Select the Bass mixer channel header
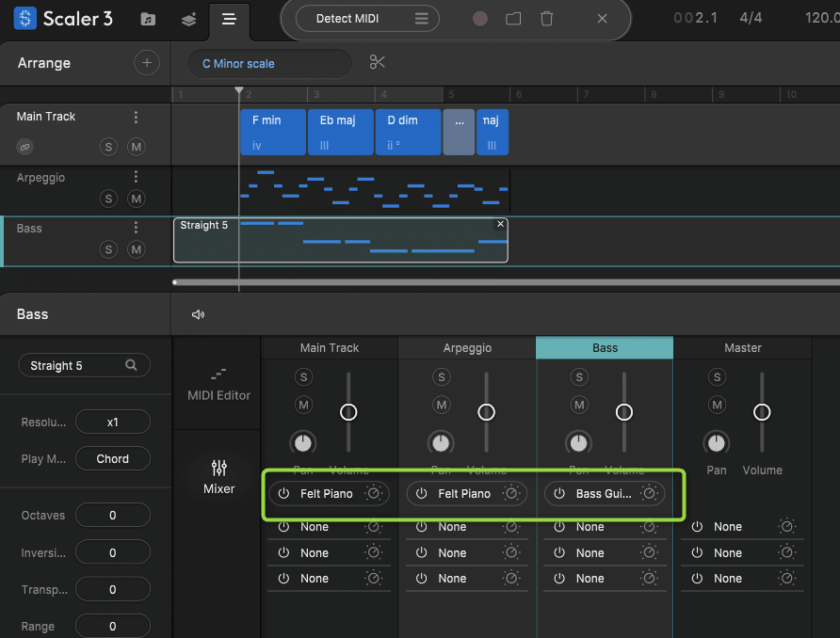 click(605, 348)
